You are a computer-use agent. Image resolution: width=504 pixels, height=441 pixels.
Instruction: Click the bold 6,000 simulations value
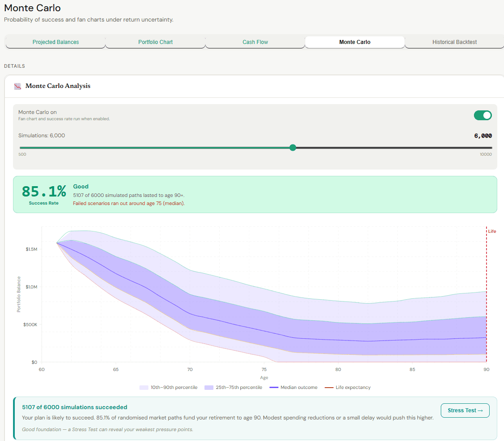point(483,136)
